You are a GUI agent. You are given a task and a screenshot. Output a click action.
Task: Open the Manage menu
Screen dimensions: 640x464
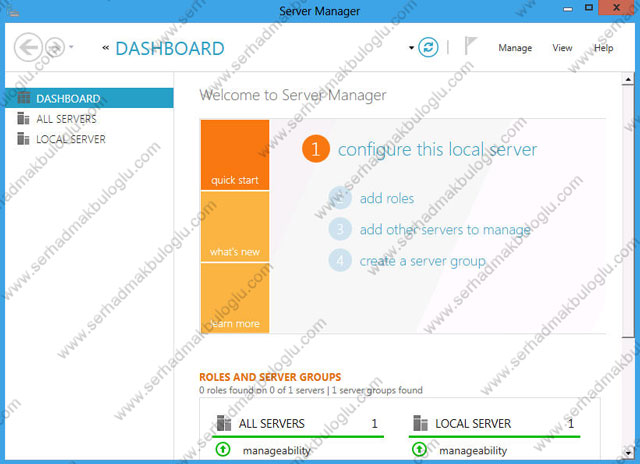click(x=515, y=48)
